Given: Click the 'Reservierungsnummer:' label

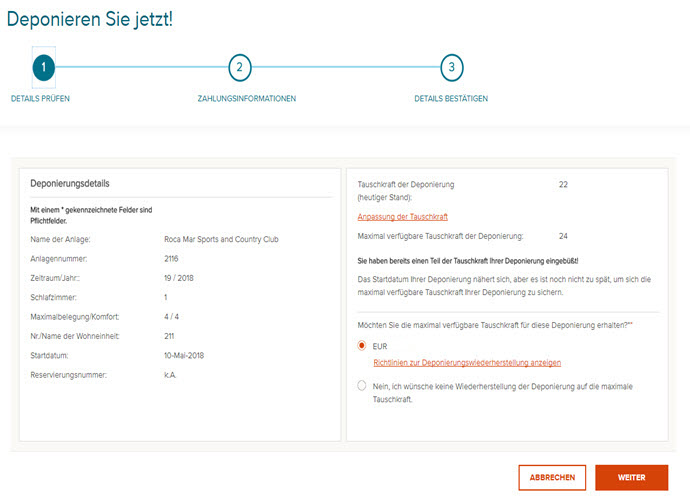Looking at the screenshot, I should pos(69,375).
